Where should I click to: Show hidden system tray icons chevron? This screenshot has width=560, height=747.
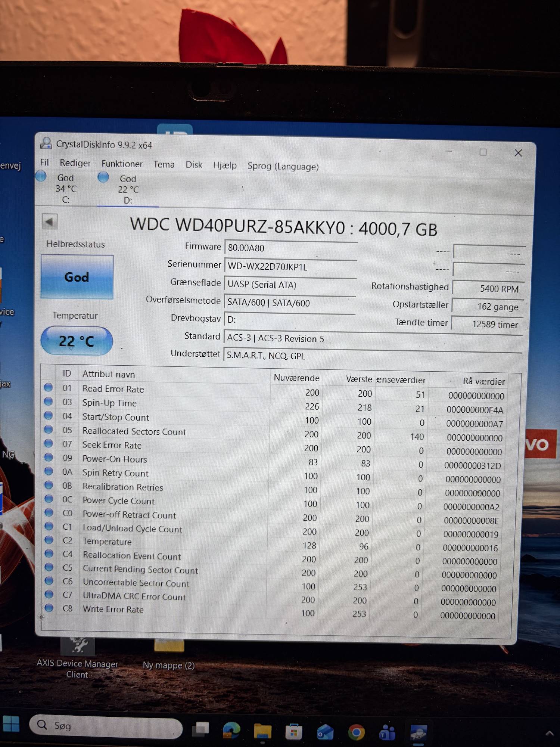550,733
